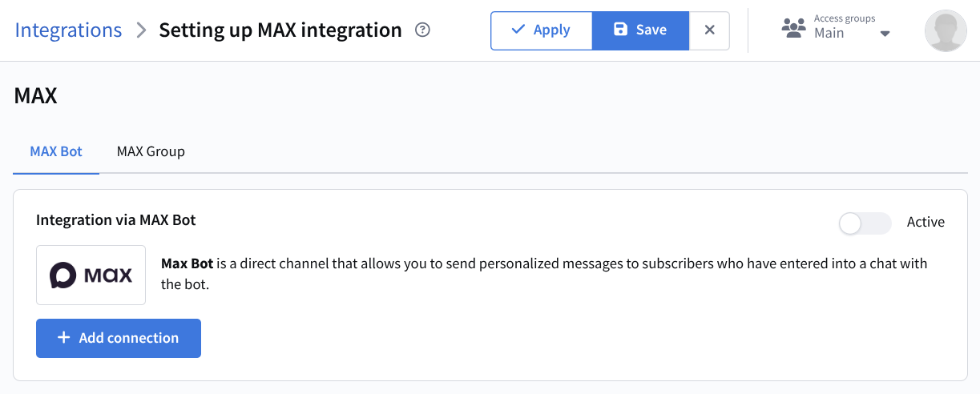Click the breadcrumb separator chevron
980x394 pixels.
click(x=141, y=30)
